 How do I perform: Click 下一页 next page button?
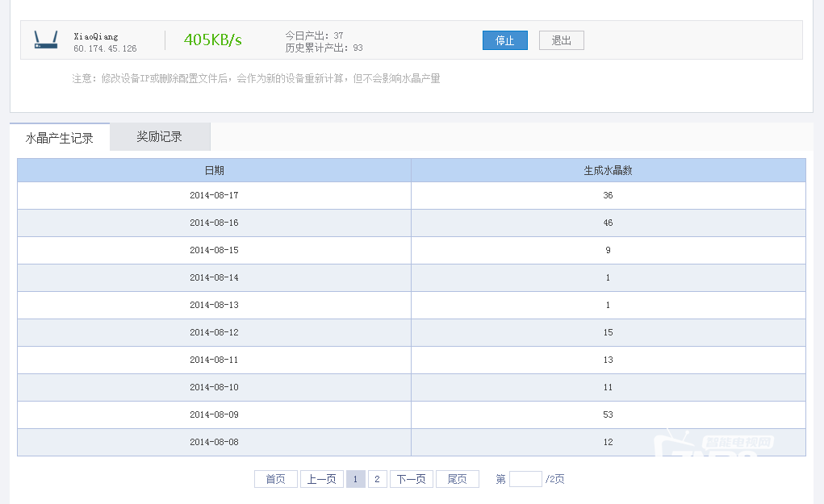tap(411, 479)
